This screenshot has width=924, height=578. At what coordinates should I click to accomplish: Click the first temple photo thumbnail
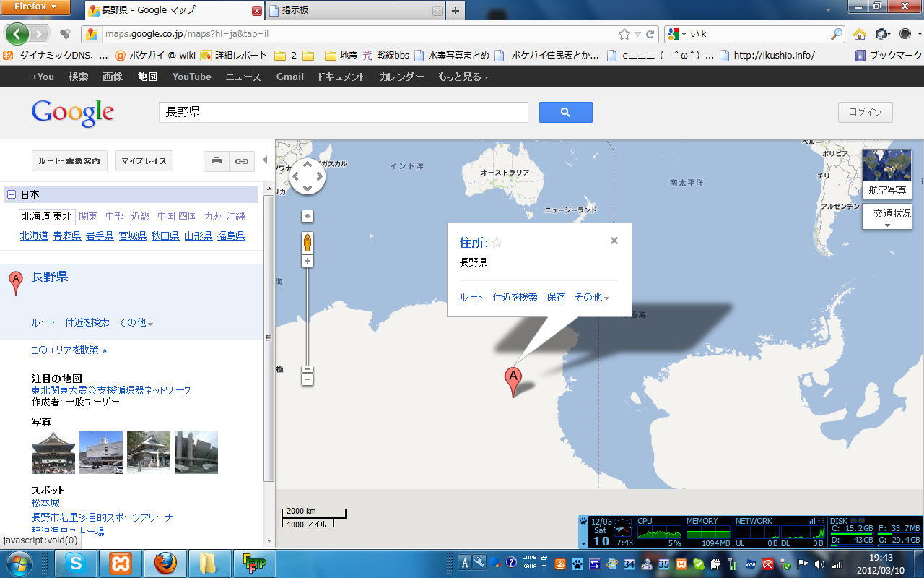53,452
